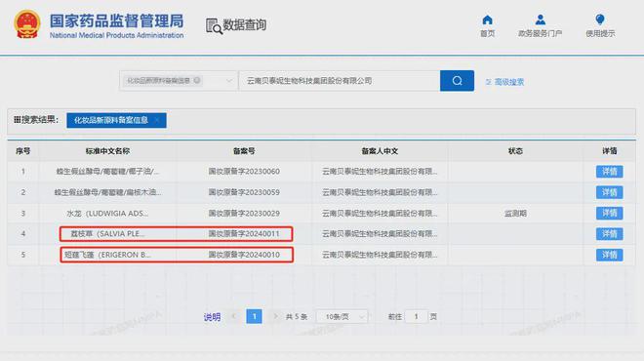Click 说明 link near pagination
This screenshot has width=644, height=361.
[212, 317]
